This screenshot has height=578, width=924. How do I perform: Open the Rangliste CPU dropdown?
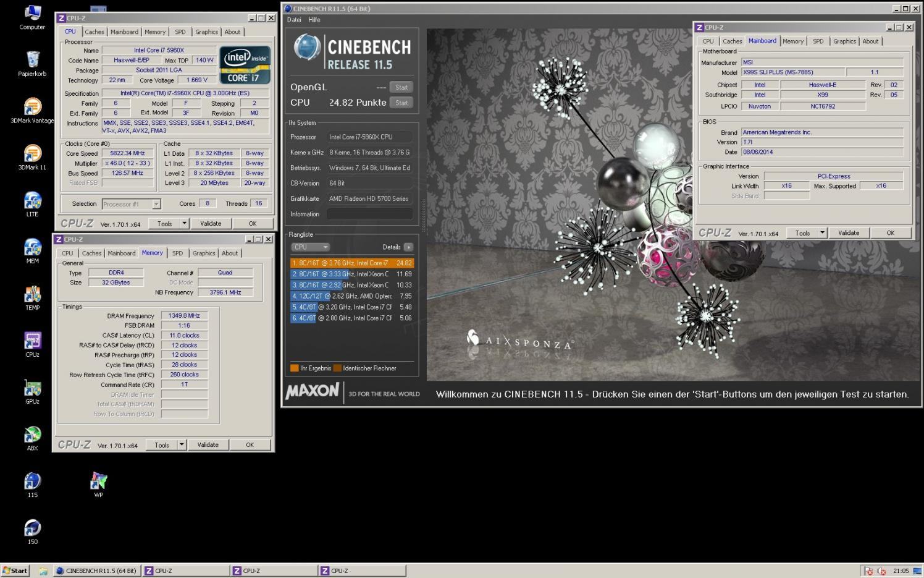coord(310,247)
